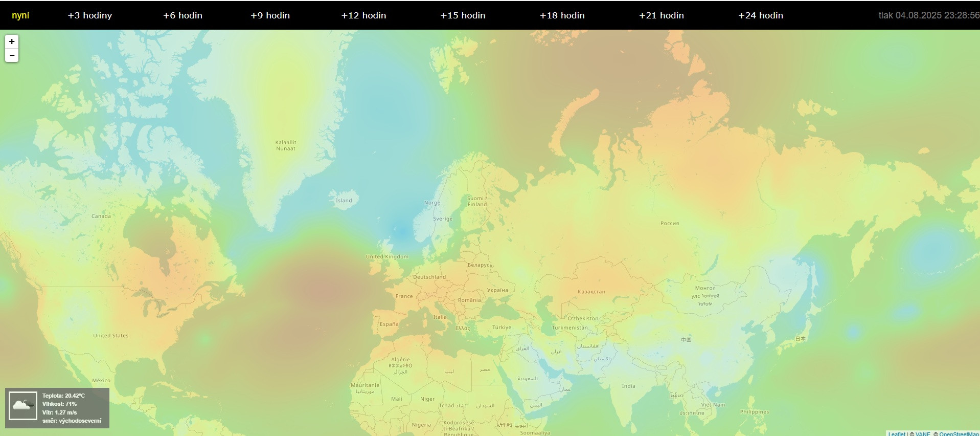Choose the +18 hodin forecast
Screen dimensions: 980x436
pos(562,15)
